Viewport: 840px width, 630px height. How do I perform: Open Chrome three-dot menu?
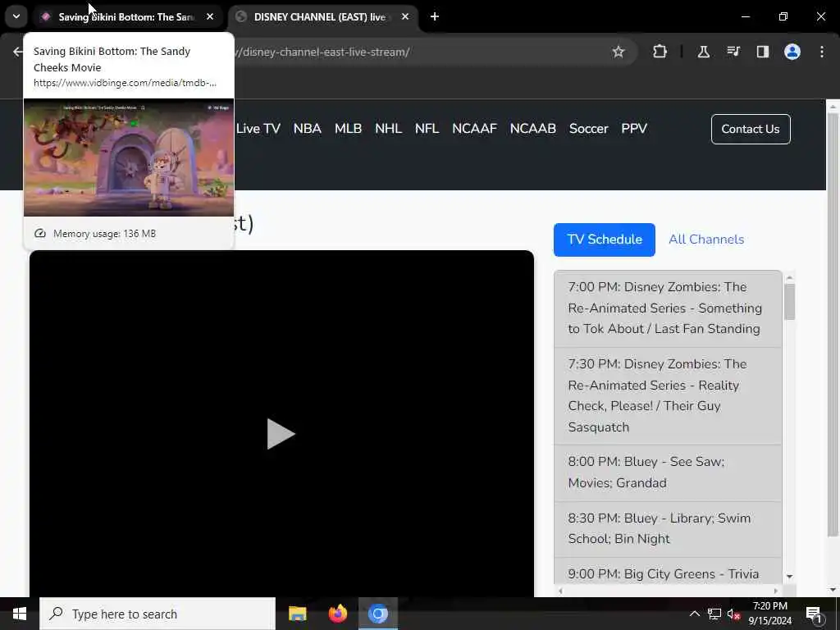click(822, 52)
